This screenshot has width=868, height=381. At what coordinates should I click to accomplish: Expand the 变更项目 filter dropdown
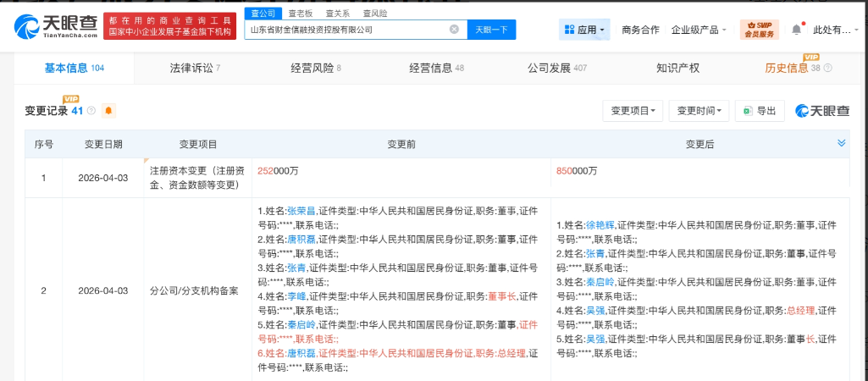click(x=633, y=111)
